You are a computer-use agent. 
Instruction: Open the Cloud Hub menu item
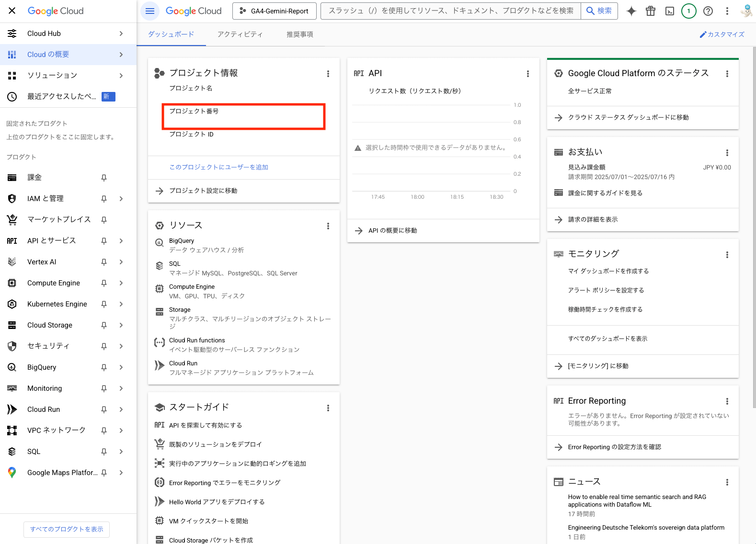pos(68,34)
